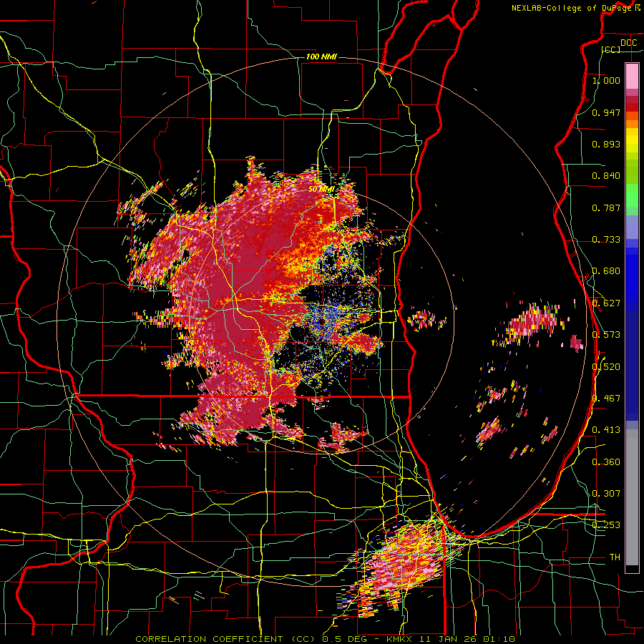The width and height of the screenshot is (644, 644).
Task: Select the 0.680 legend value
Action: (606, 271)
